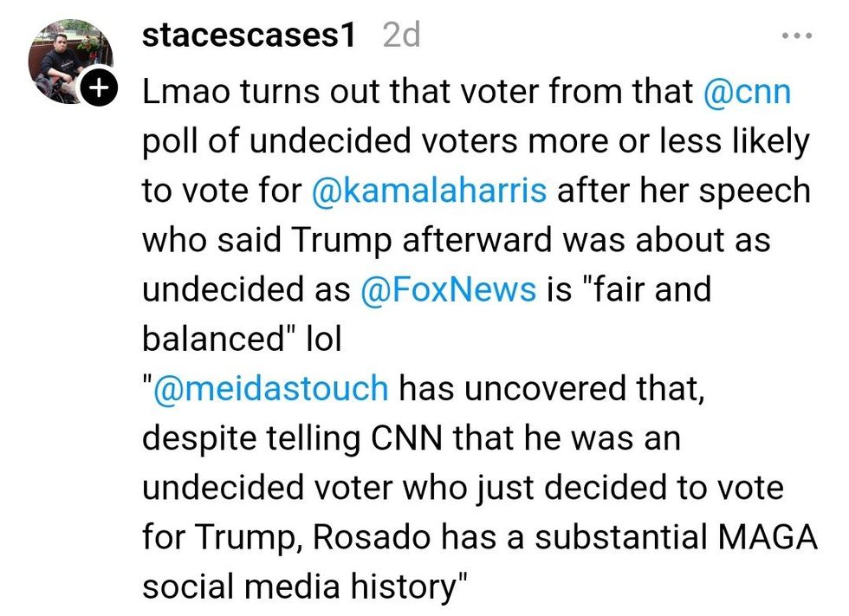Follow the @meidastouch mention link

269,388
